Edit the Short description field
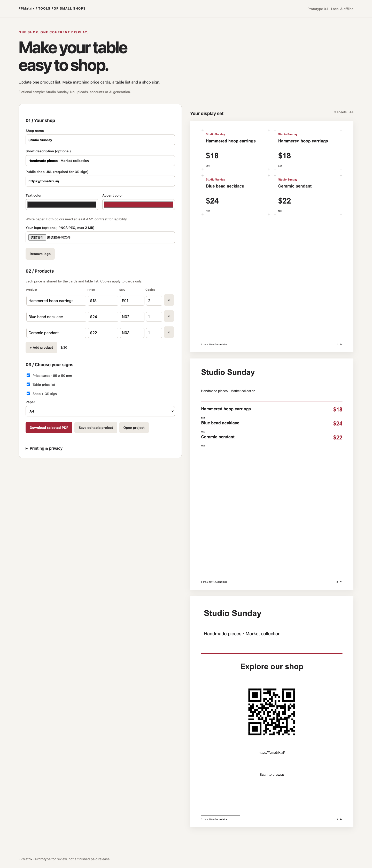The width and height of the screenshot is (372, 868). 100,161
